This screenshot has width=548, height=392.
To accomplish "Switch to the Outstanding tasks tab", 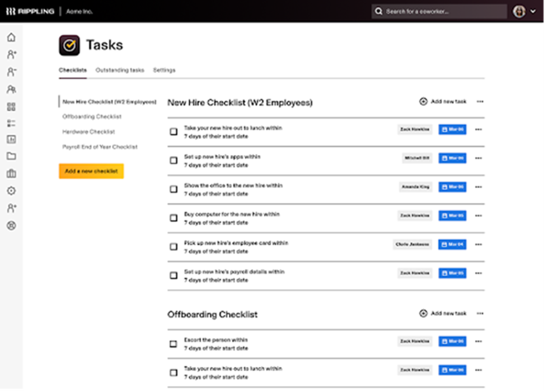I will [120, 70].
